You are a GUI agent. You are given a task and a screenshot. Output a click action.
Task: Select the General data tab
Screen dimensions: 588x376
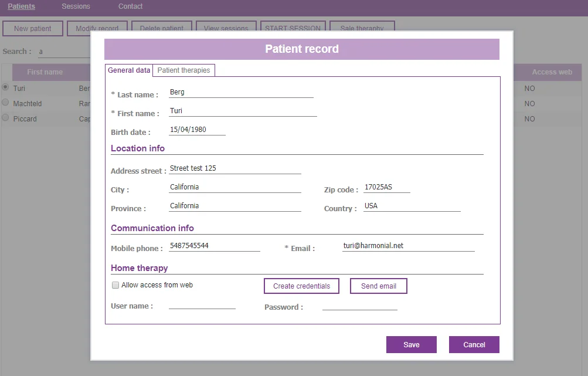[x=129, y=70]
